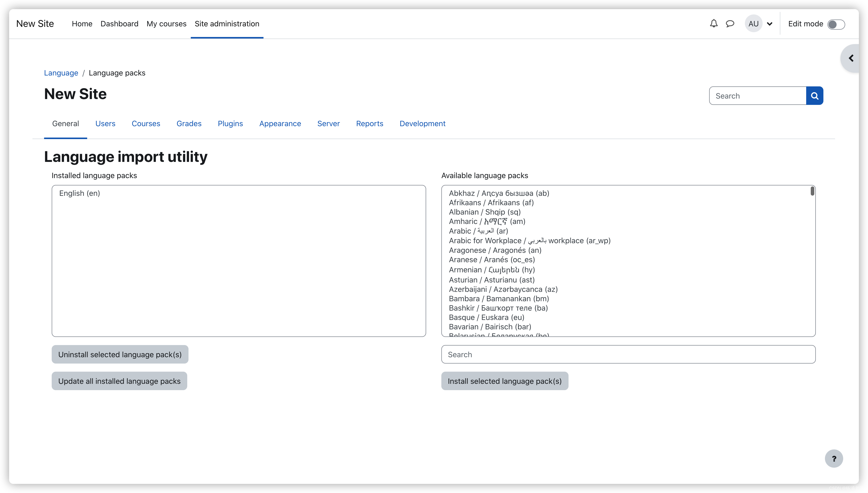Open the help question mark button
868x493 pixels.
pos(834,459)
